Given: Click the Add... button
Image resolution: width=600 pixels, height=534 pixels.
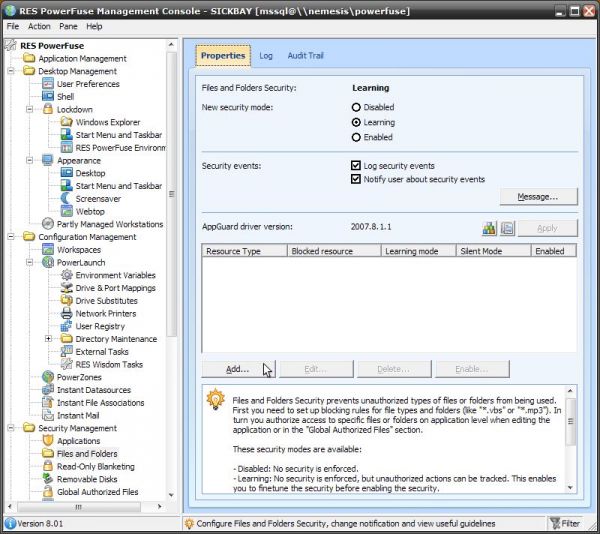Looking at the screenshot, I should 238,369.
